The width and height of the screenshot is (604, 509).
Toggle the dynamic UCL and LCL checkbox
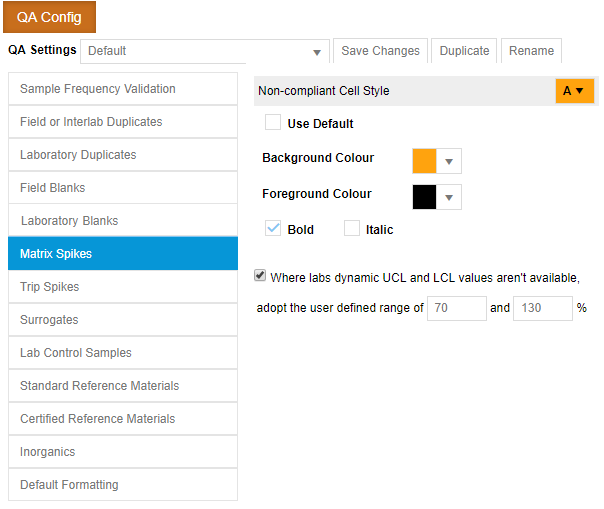(x=261, y=276)
